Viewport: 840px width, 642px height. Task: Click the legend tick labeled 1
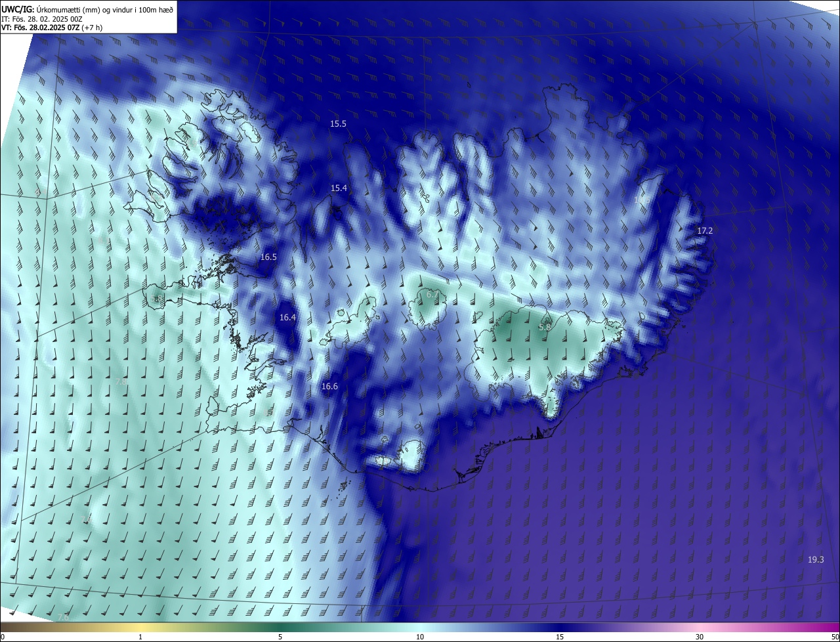(x=140, y=637)
